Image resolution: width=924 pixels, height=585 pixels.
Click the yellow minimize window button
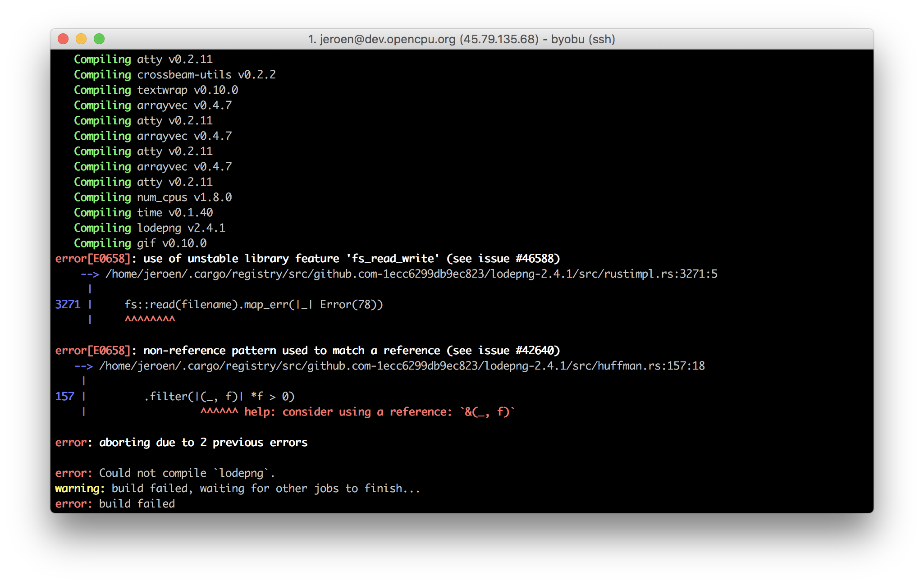(81, 39)
